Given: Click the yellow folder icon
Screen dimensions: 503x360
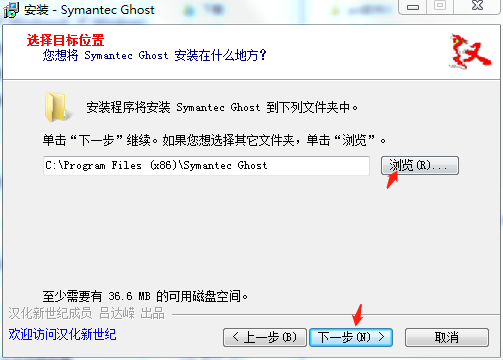Looking at the screenshot, I should coord(58,107).
